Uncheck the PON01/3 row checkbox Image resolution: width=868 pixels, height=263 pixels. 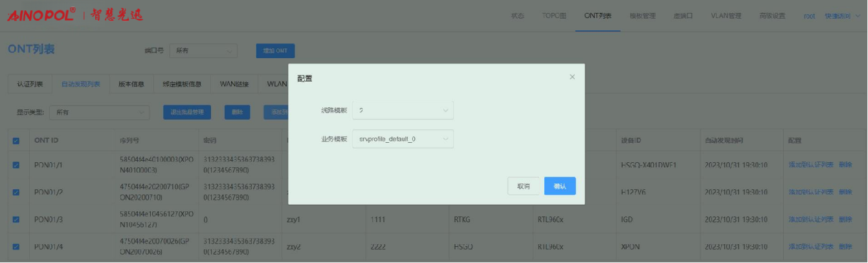click(16, 219)
